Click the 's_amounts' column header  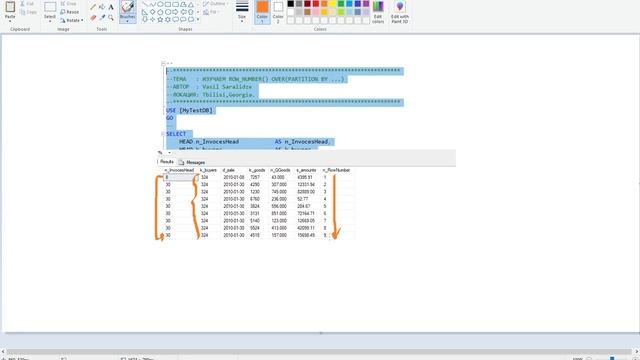pyautogui.click(x=306, y=170)
